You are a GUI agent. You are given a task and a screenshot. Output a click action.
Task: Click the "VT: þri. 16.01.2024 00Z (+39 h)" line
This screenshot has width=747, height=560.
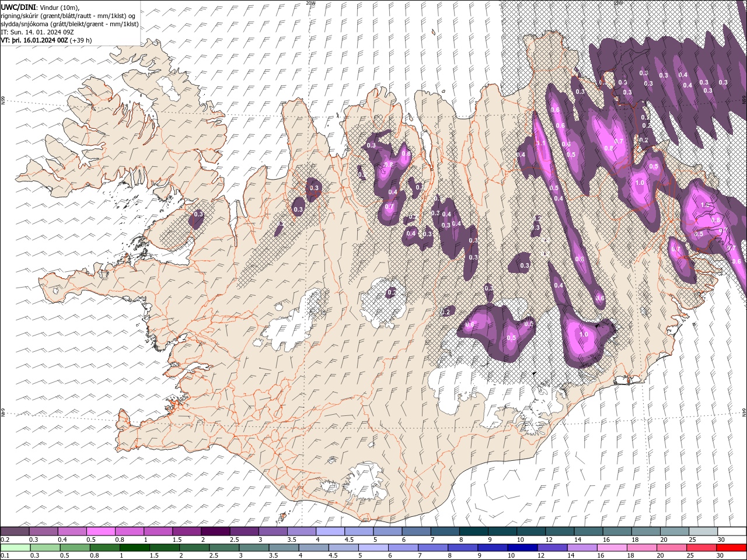[x=47, y=40]
